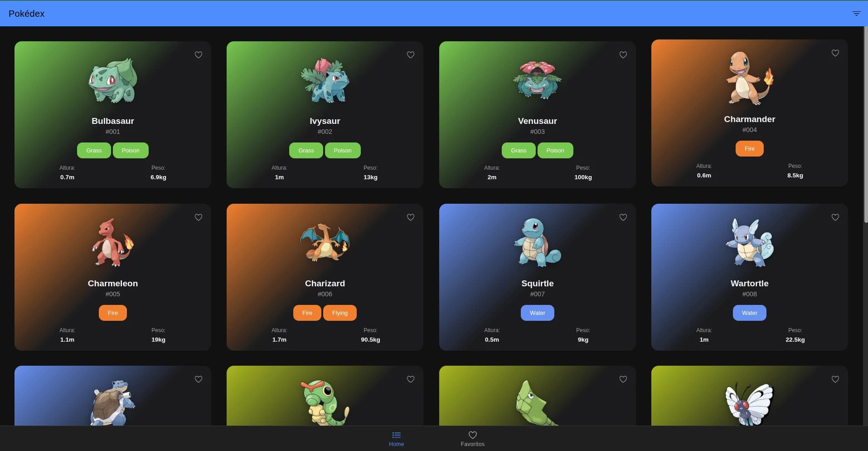The width and height of the screenshot is (868, 451).
Task: Click the heart icon on Squirtle's card
Action: click(x=623, y=217)
